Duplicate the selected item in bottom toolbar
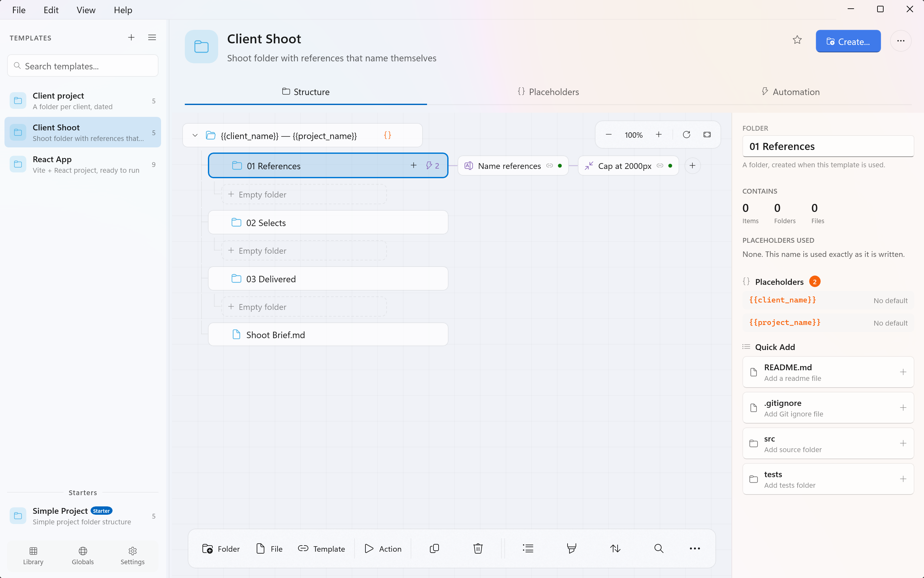Image resolution: width=924 pixels, height=578 pixels. pyautogui.click(x=434, y=548)
